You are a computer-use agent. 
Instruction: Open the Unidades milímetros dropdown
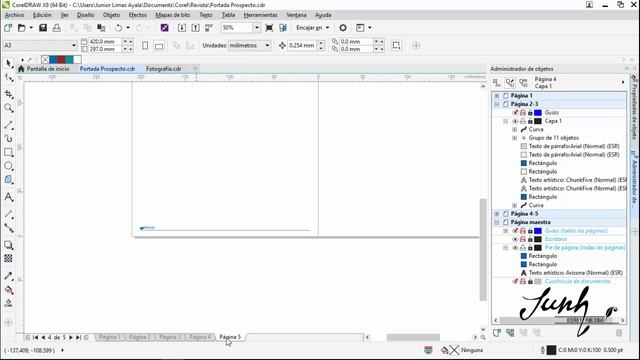click(267, 45)
